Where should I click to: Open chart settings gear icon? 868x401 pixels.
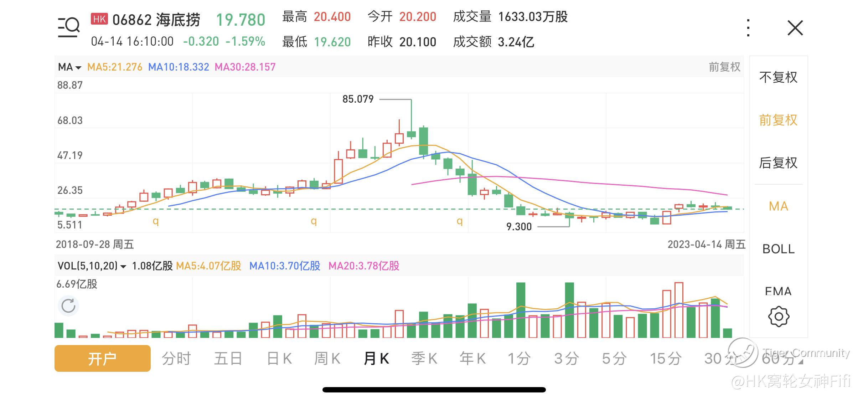[779, 316]
